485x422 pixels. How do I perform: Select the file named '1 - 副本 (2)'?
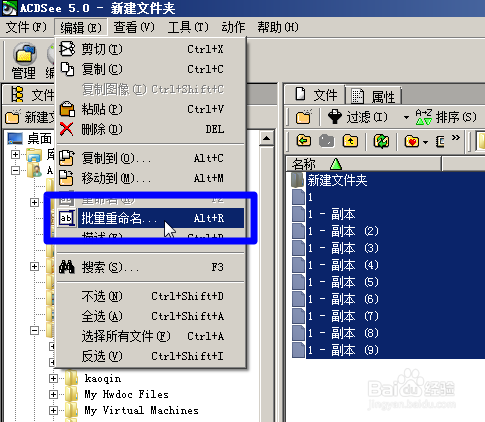(343, 231)
